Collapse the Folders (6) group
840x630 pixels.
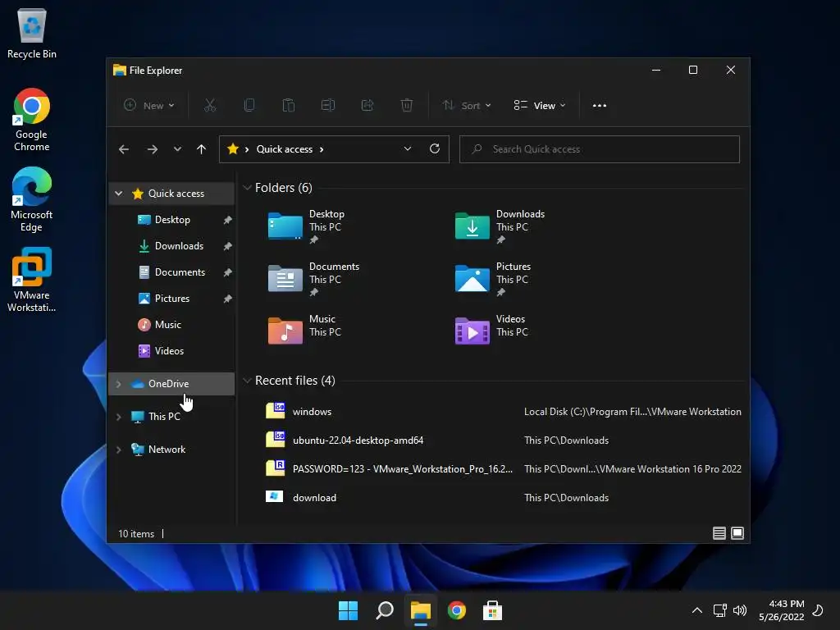click(x=247, y=188)
